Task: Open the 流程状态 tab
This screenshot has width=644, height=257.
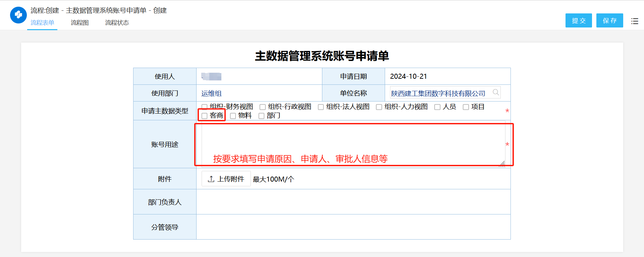Action: coord(117,22)
